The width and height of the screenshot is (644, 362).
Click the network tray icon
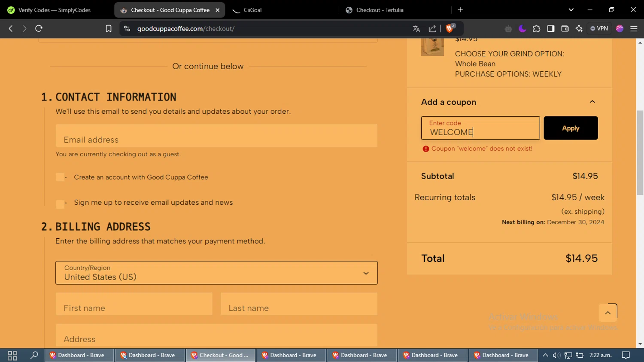tap(568, 356)
